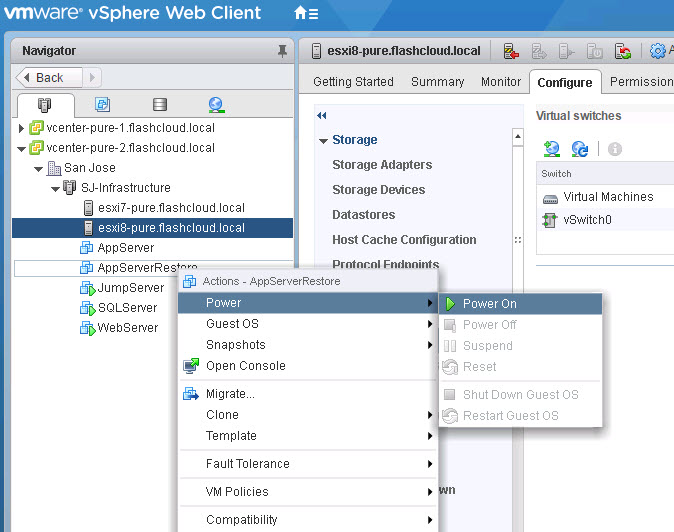
Task: Open the VM Policies submenu
Action: pos(307,492)
